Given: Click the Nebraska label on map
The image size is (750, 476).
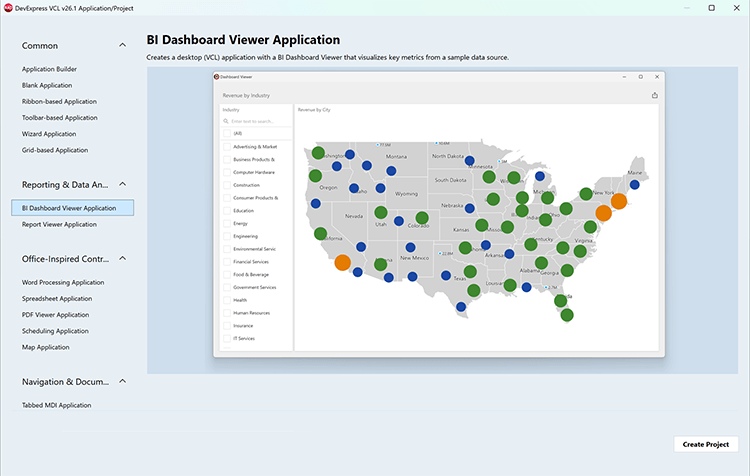Looking at the screenshot, I should pyautogui.click(x=452, y=205).
